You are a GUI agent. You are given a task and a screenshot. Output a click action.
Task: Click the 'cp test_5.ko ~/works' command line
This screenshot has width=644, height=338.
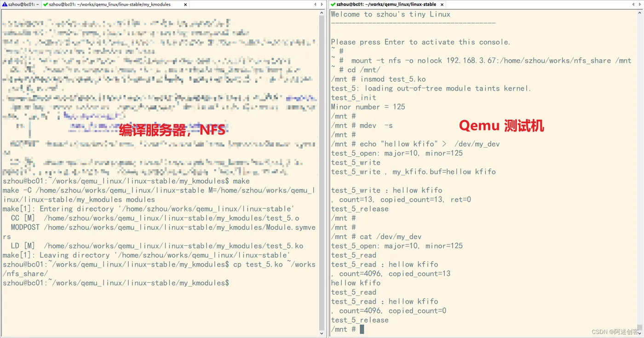click(159, 264)
